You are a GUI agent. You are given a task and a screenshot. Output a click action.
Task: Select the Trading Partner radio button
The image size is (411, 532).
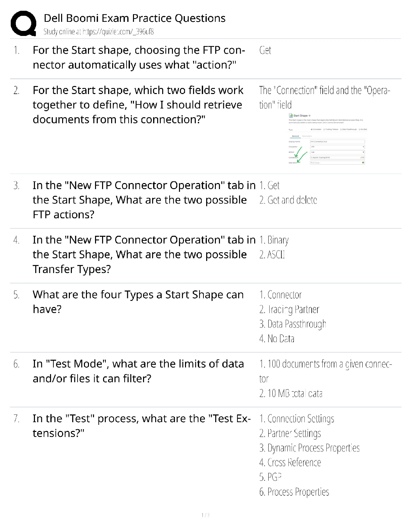[324, 129]
